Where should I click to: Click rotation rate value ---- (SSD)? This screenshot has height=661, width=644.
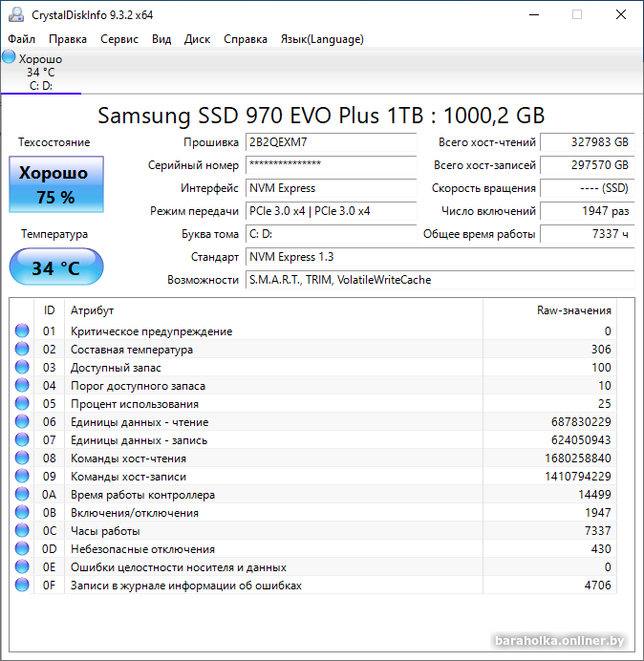click(x=587, y=188)
